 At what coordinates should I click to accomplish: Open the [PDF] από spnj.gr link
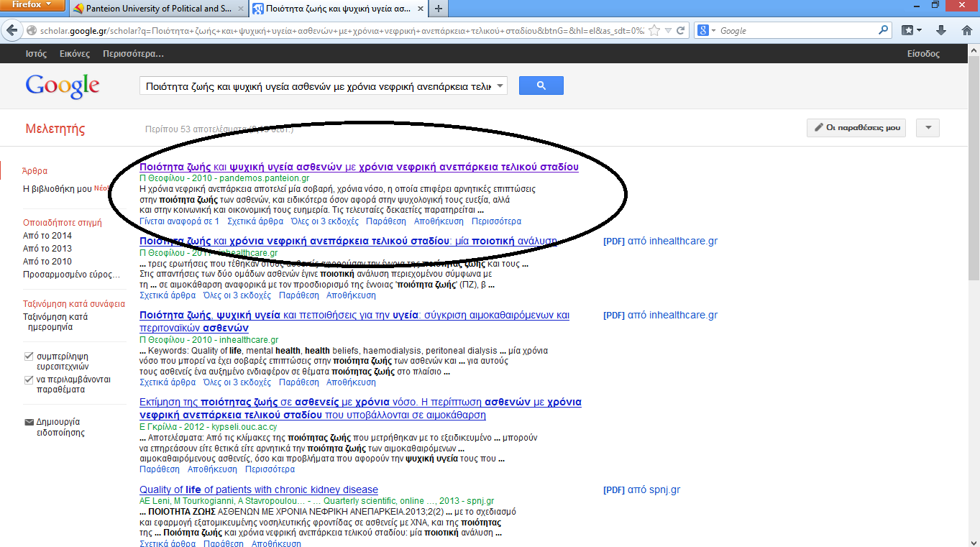641,490
